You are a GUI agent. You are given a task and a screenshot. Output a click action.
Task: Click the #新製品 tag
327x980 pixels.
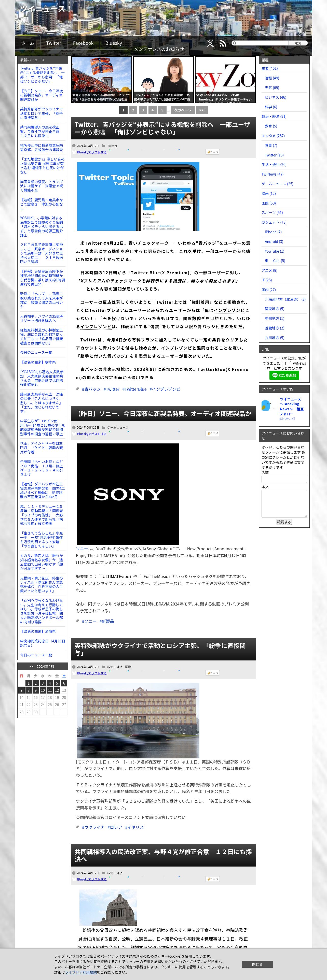(107, 621)
